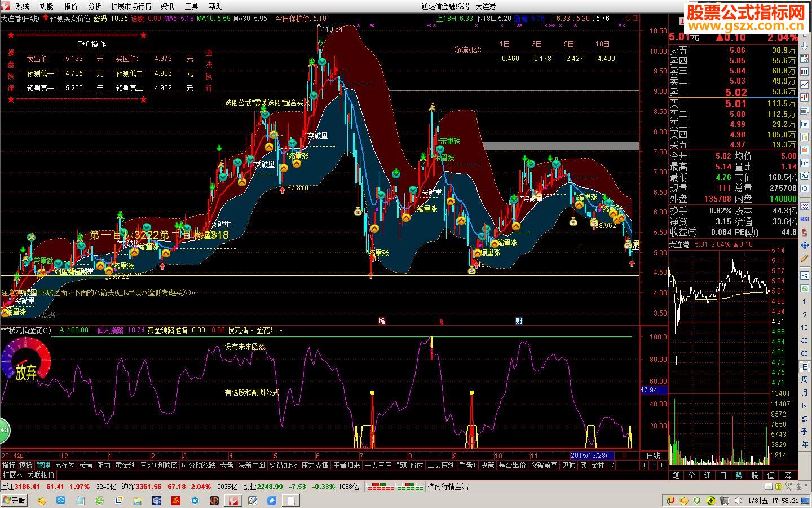Switch quote panel to 筹 tab

click(x=788, y=475)
